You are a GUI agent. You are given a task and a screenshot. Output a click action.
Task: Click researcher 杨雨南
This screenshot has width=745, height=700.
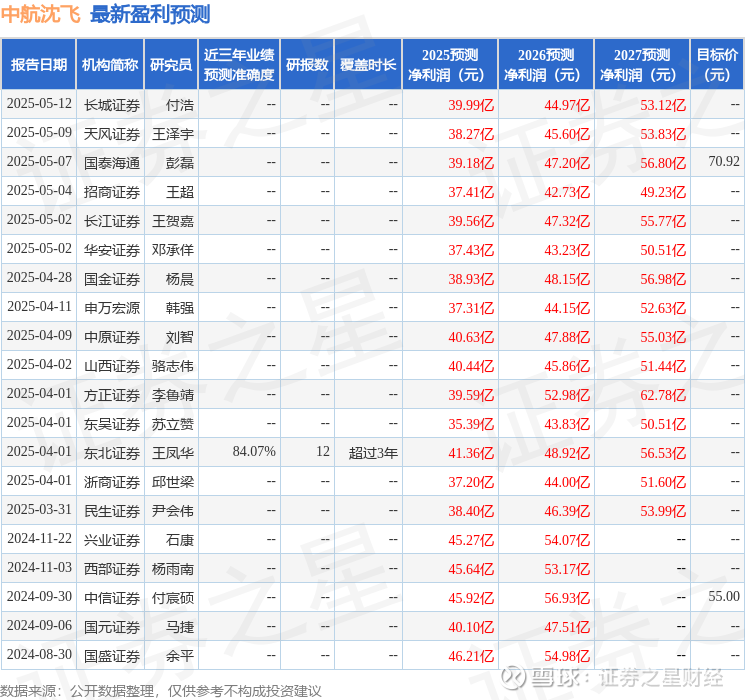(172, 569)
